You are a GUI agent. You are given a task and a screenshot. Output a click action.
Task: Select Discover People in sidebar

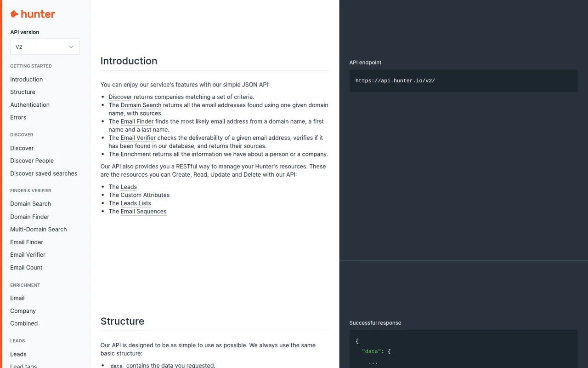pyautogui.click(x=32, y=161)
